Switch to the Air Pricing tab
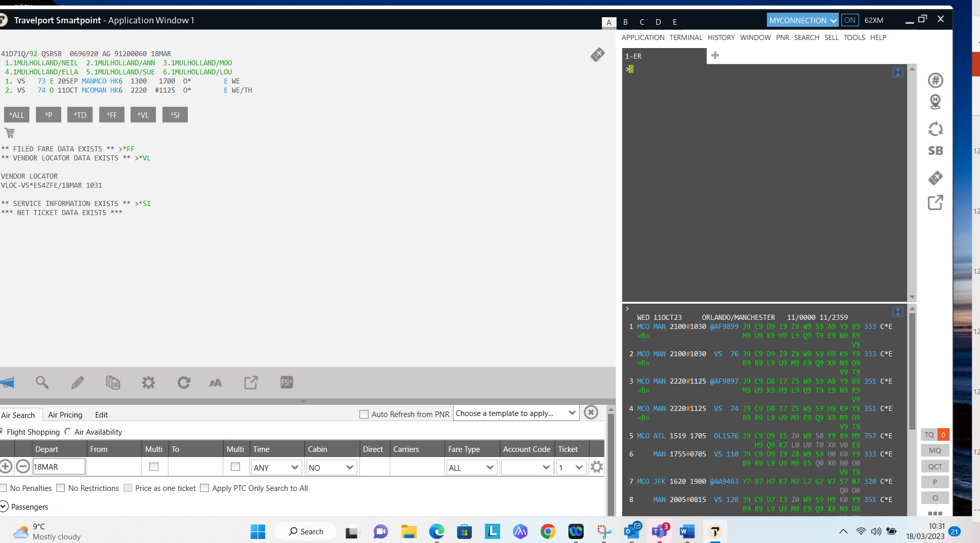 click(65, 414)
